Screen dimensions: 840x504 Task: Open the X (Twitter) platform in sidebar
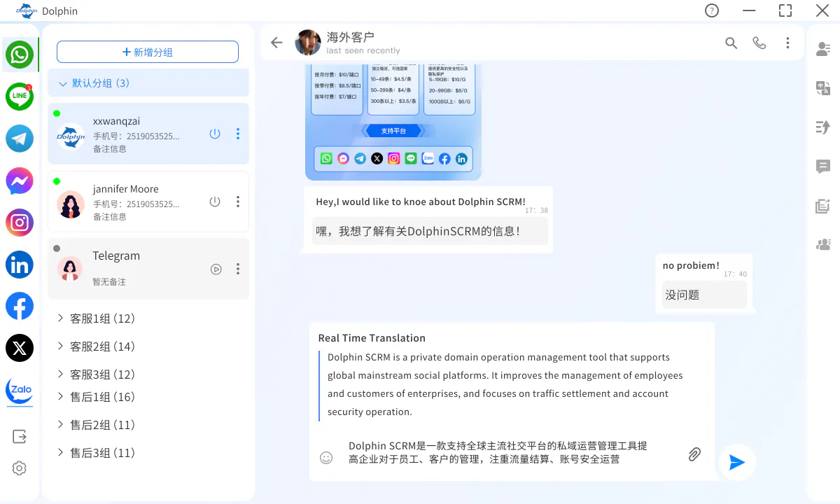coord(20,348)
